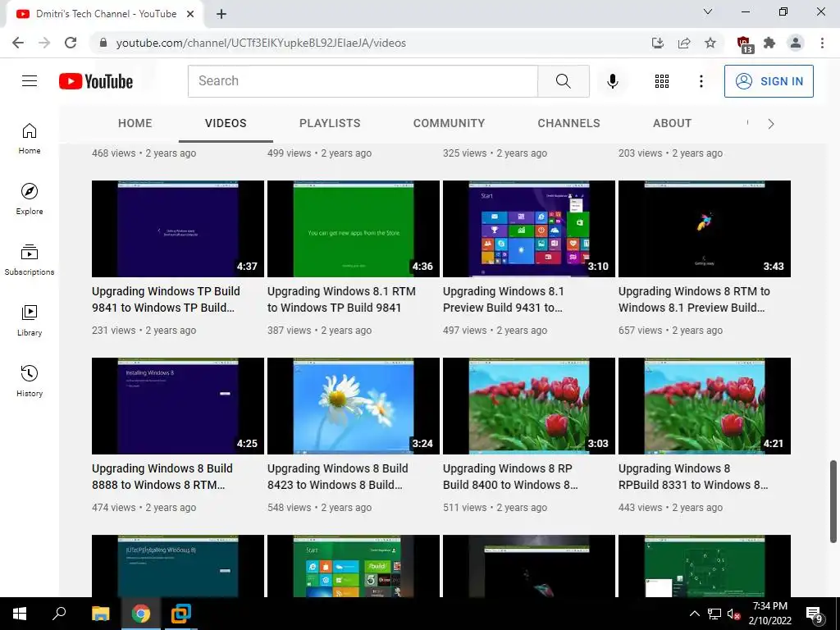Bookmark this page with the star
Viewport: 840px width, 630px height.
point(710,43)
